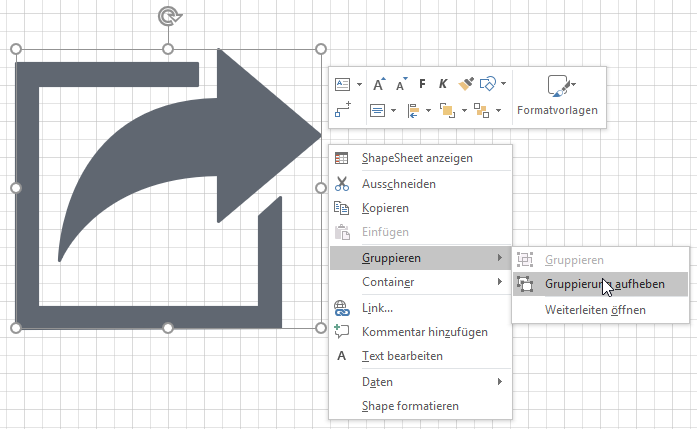This screenshot has width=697, height=429.
Task: Select the format painter brush icon
Action: pos(465,84)
